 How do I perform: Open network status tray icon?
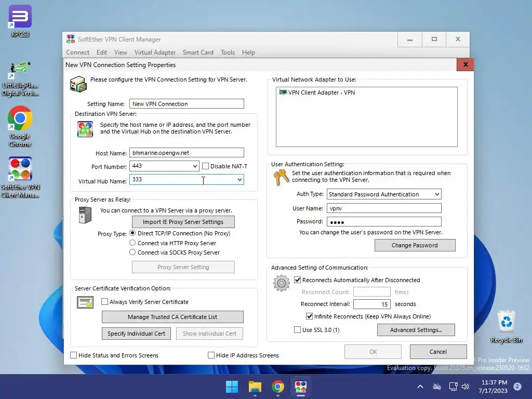[x=453, y=387]
